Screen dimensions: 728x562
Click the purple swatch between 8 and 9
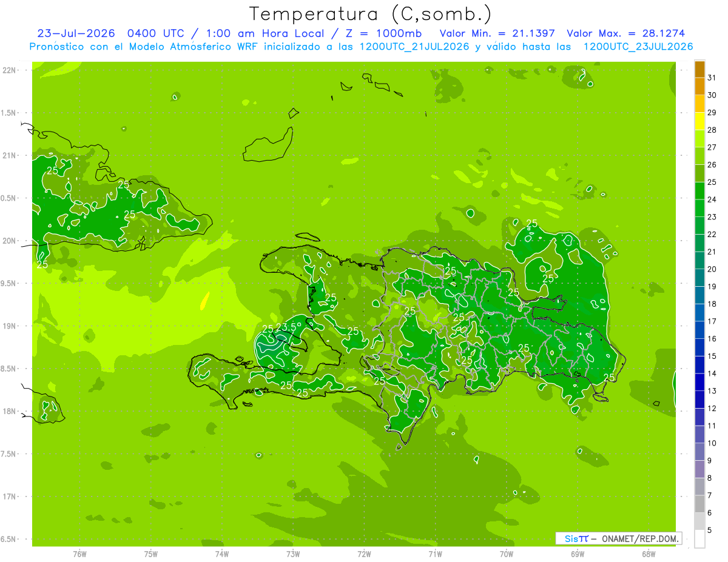[699, 469]
